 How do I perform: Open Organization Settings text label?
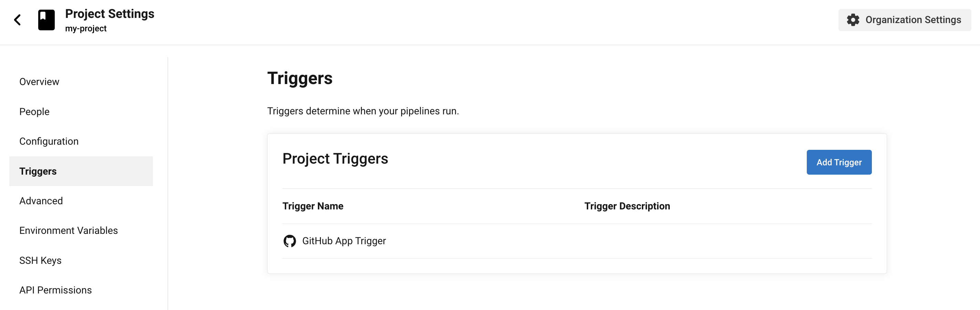(x=913, y=20)
